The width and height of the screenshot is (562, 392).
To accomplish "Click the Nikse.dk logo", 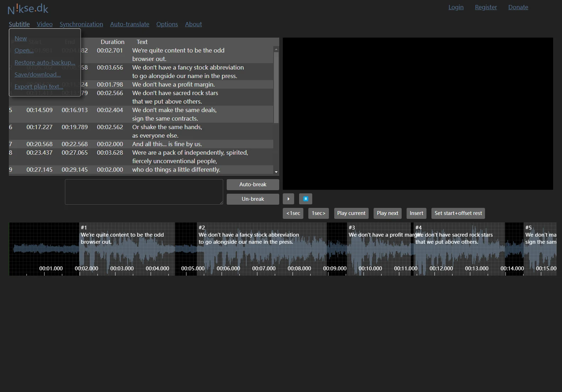I will pyautogui.click(x=28, y=9).
